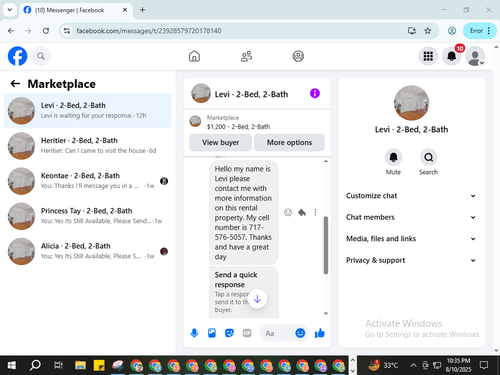This screenshot has width=500, height=375.
Task: Expand Customize chat section
Action: click(411, 196)
